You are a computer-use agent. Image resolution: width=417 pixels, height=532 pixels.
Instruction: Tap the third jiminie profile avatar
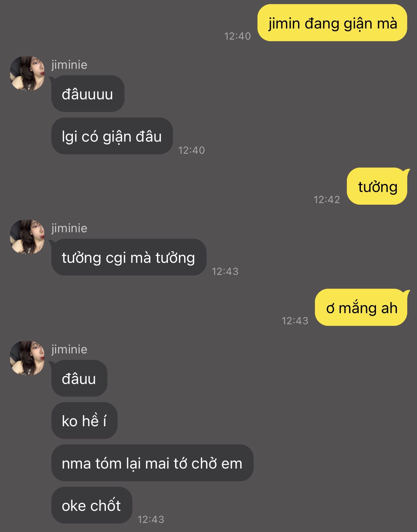tap(27, 358)
